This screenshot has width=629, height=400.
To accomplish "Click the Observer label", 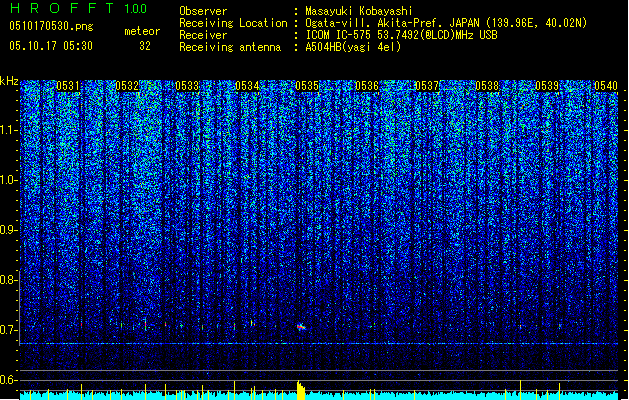I will point(203,11).
